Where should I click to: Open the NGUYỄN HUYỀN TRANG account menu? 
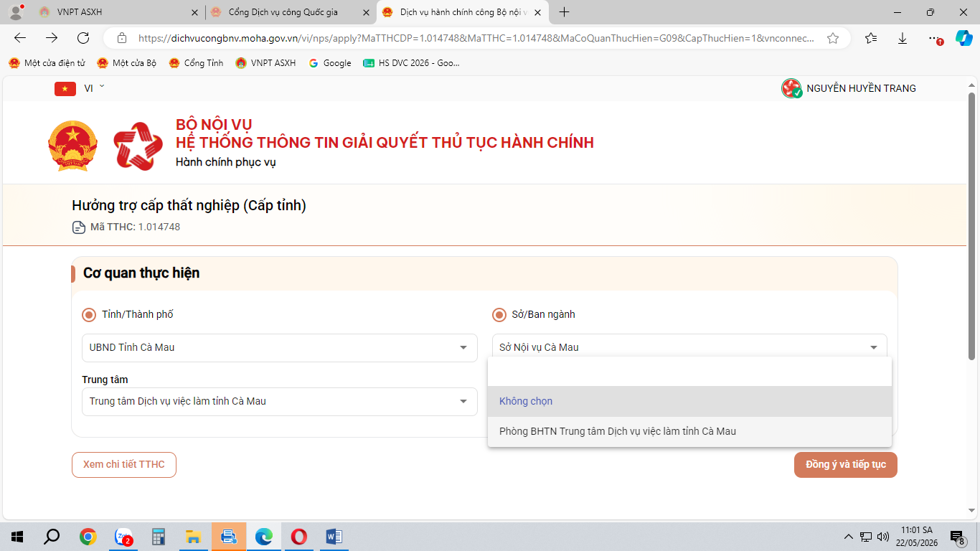pos(849,88)
